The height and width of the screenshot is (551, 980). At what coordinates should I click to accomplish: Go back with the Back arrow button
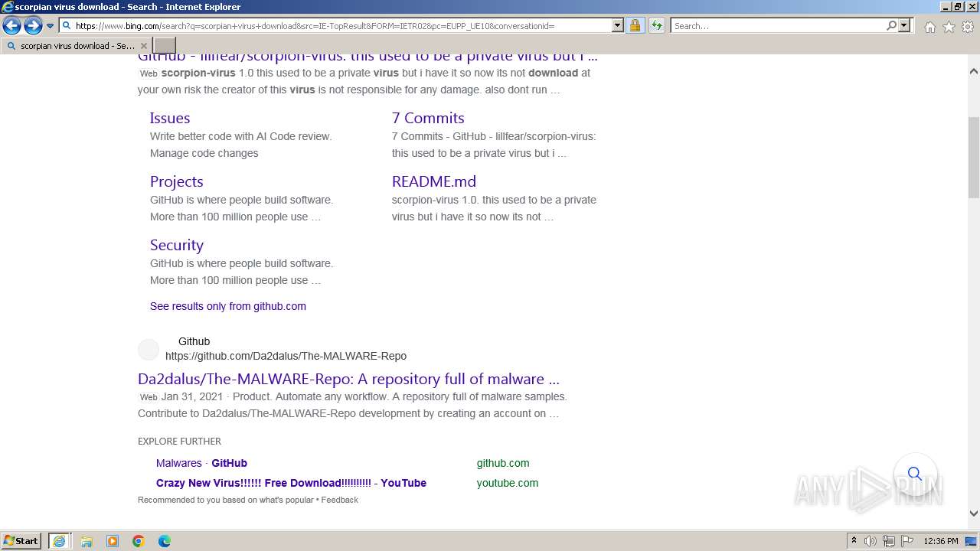pyautogui.click(x=11, y=26)
